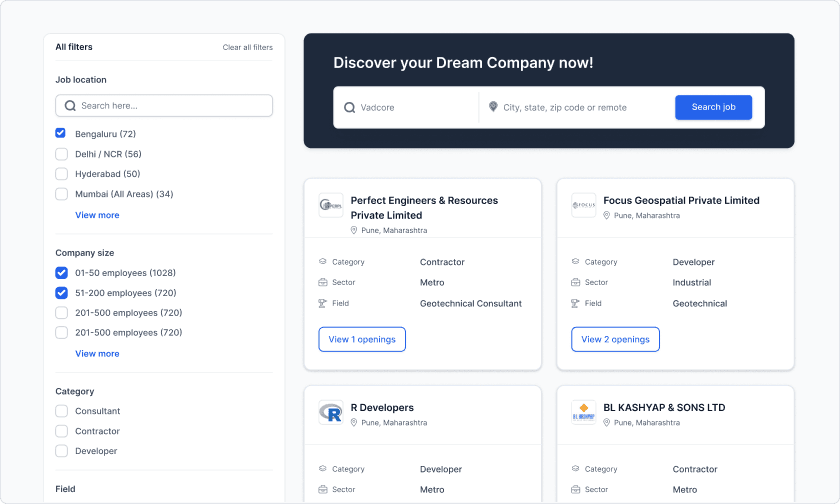Open View 2 openings for Focus Geospatial

[x=615, y=339]
